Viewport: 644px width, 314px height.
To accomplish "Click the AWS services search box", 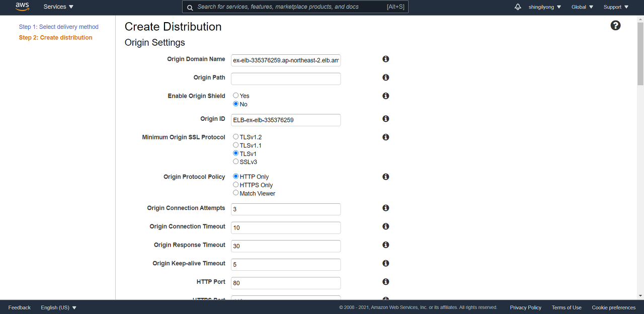I will click(x=295, y=7).
